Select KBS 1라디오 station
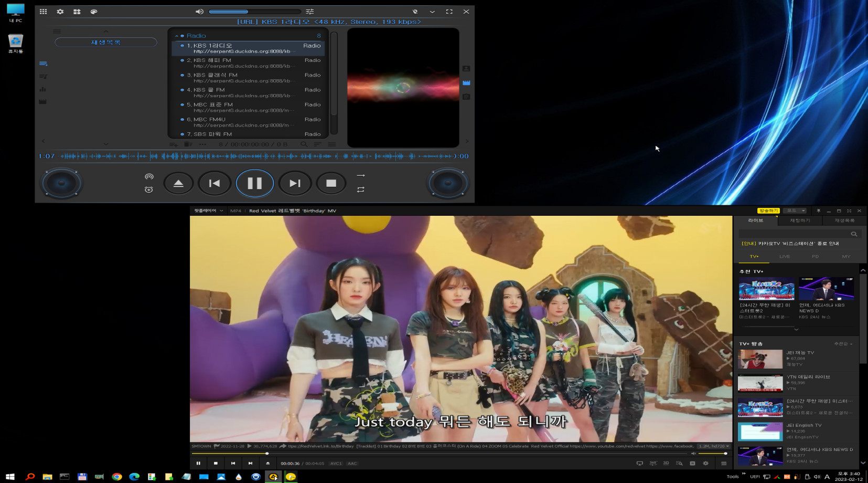The image size is (868, 483). point(248,48)
